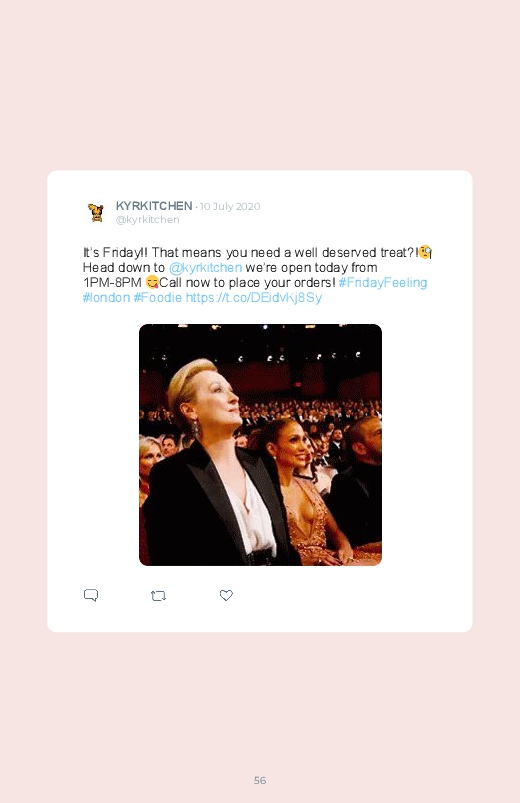The width and height of the screenshot is (520, 803).
Task: Click the 10 July 2020 timestamp
Action: pyautogui.click(x=230, y=206)
